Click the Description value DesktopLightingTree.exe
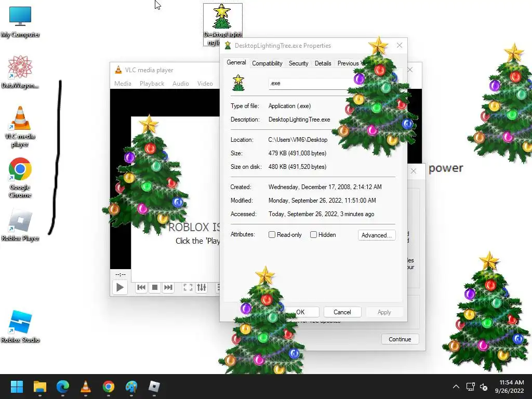This screenshot has width=532, height=399. point(299,119)
